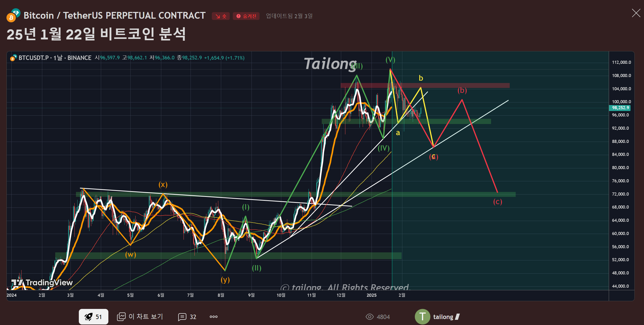The width and height of the screenshot is (644, 325).
Task: Open the comments with 32 replies
Action: [187, 317]
